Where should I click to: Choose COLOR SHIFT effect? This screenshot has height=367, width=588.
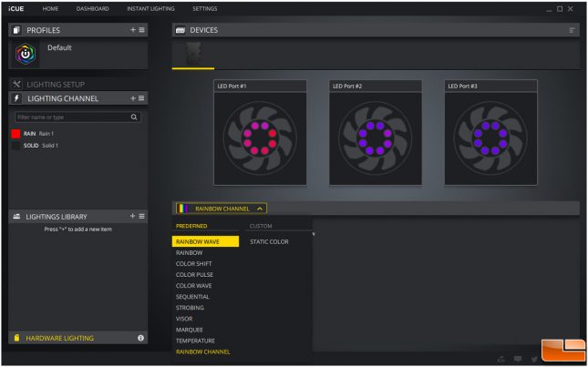pos(194,264)
